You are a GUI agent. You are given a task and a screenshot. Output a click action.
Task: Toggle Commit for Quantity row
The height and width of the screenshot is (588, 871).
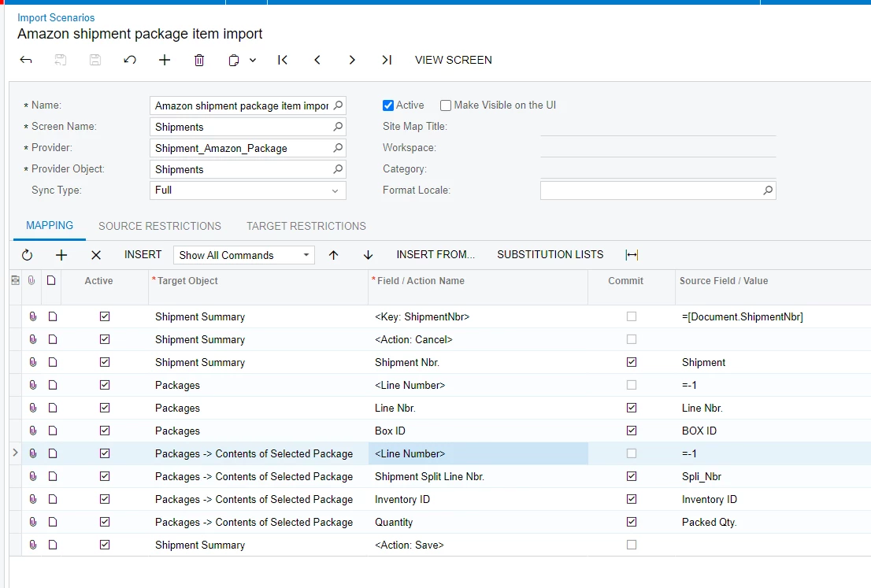[x=632, y=522]
